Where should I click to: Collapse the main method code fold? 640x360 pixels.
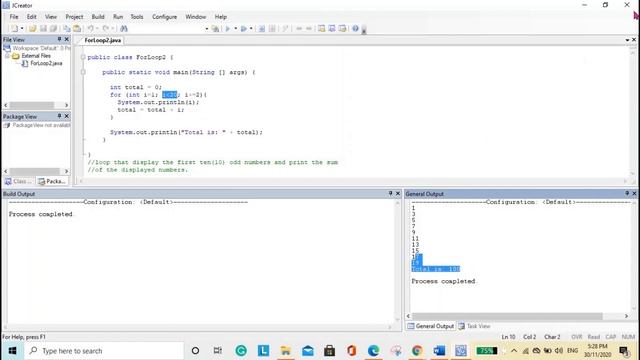(x=83, y=72)
